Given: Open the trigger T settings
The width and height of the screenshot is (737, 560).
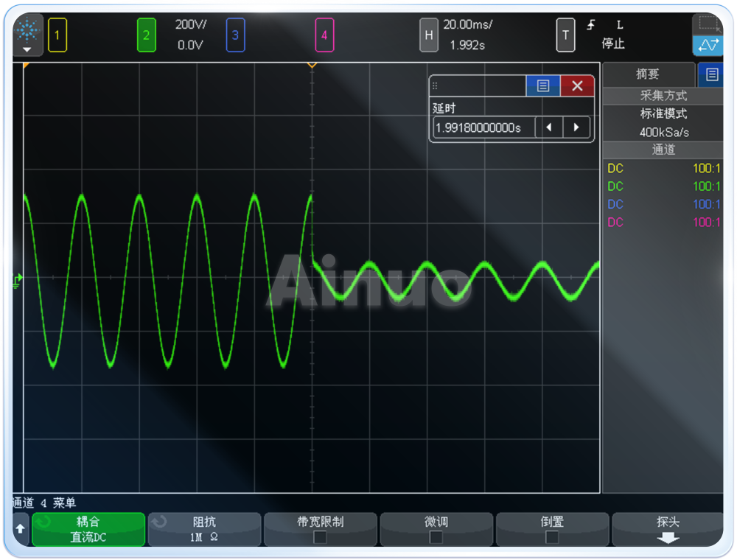Looking at the screenshot, I should pyautogui.click(x=565, y=35).
